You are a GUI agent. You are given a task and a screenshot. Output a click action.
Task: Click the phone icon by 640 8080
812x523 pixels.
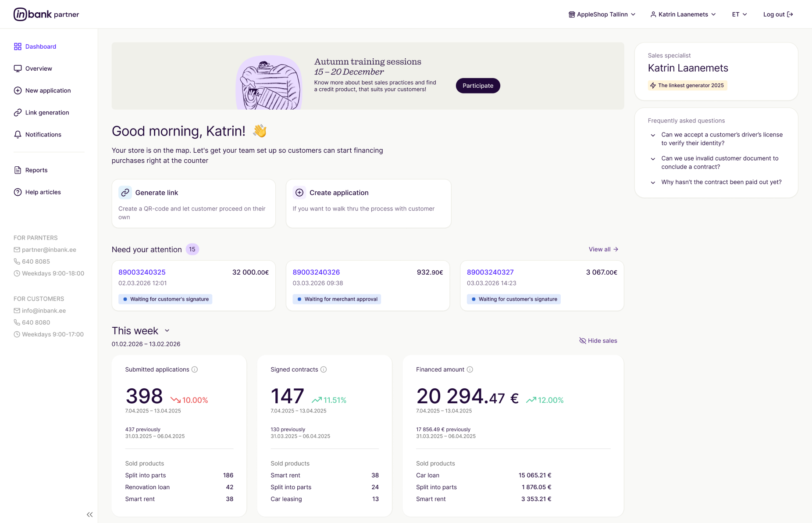17,322
